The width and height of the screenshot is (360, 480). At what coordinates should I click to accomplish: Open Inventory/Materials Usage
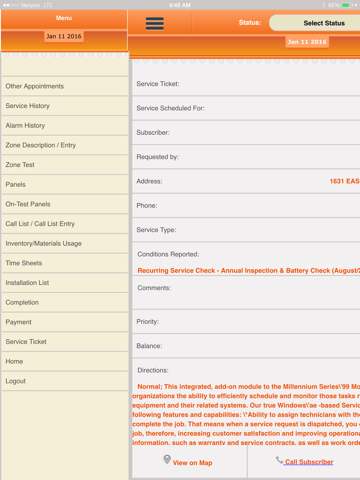point(65,244)
